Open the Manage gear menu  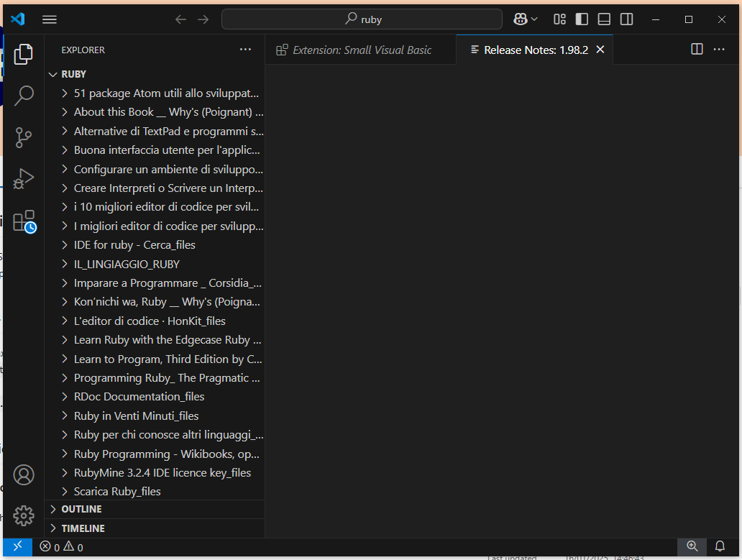(x=24, y=515)
